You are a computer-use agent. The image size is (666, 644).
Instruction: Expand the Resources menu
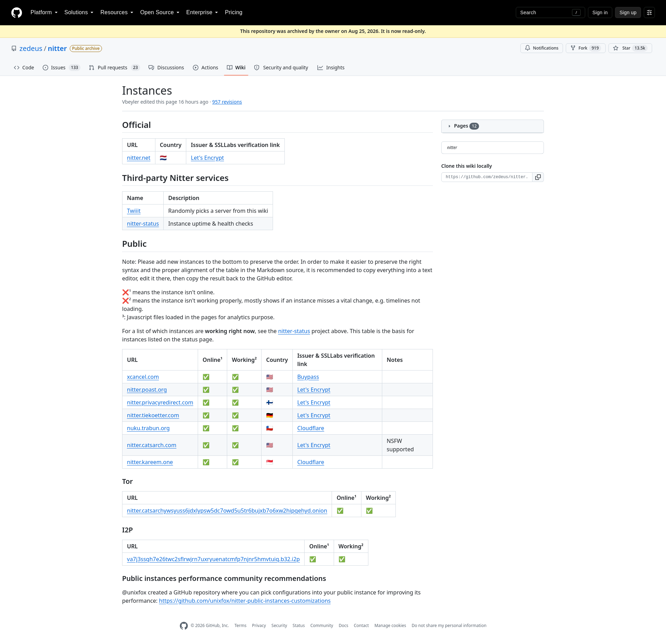pos(117,12)
